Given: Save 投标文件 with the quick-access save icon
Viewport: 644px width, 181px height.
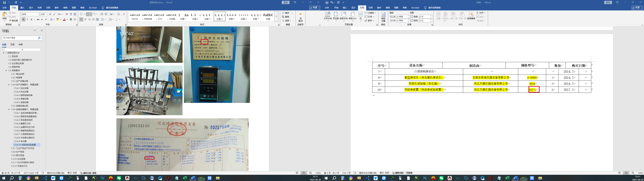Looking at the screenshot, I should point(4,3).
